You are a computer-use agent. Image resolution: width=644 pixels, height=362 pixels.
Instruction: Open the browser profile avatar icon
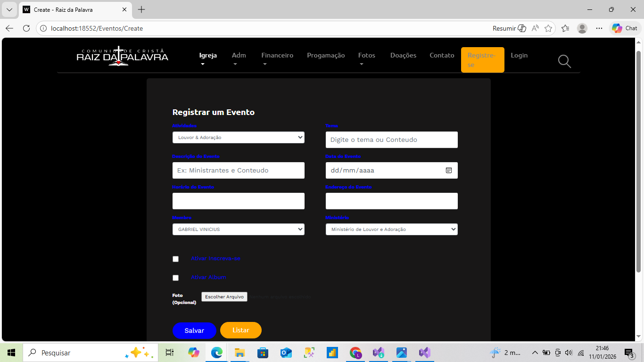pyautogui.click(x=582, y=28)
